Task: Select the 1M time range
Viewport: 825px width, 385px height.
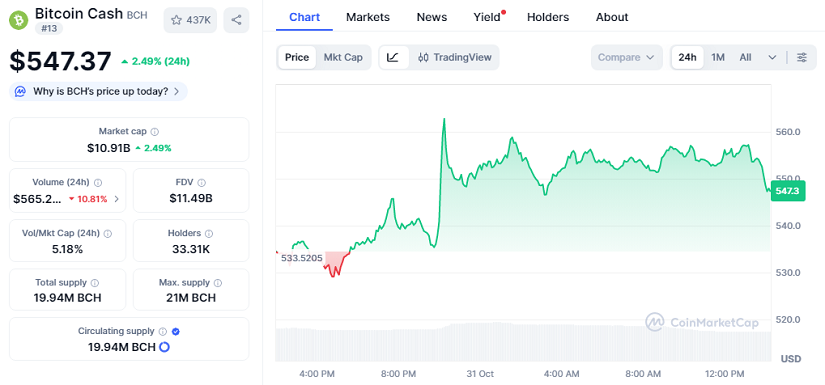Action: [x=718, y=57]
